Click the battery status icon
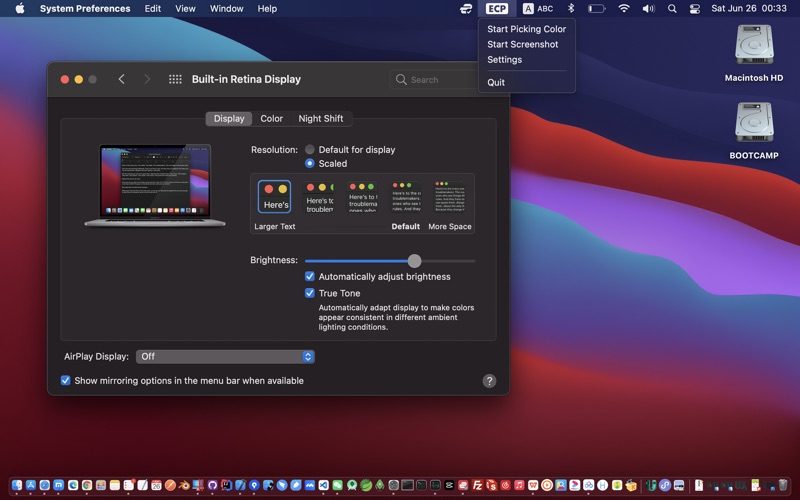 [596, 8]
